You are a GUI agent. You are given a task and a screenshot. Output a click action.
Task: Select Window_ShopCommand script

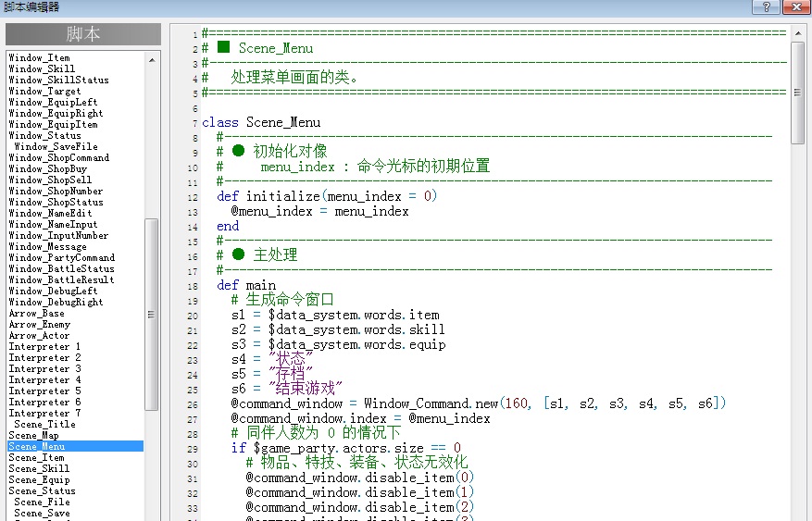coord(58,158)
